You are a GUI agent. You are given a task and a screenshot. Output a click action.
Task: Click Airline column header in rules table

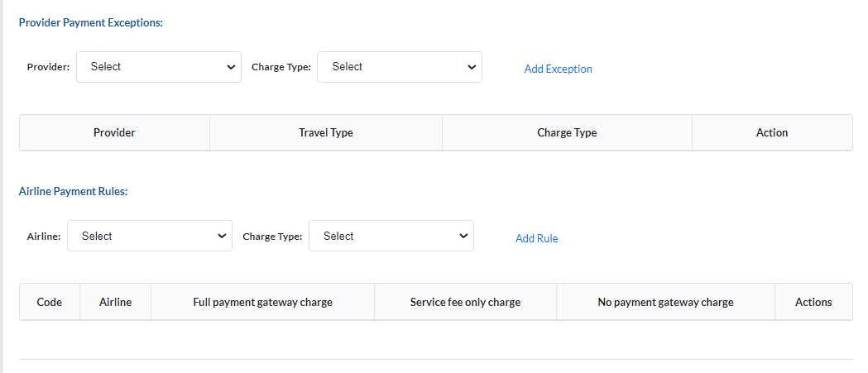115,302
